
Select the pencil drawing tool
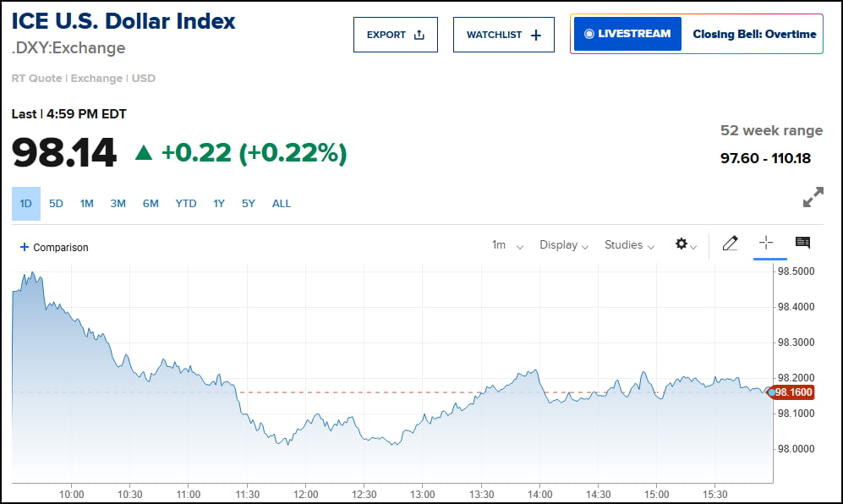point(730,244)
